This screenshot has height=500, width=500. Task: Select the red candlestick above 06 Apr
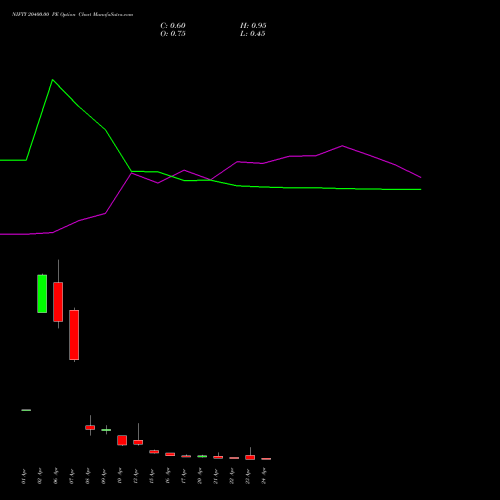pyautogui.click(x=58, y=302)
